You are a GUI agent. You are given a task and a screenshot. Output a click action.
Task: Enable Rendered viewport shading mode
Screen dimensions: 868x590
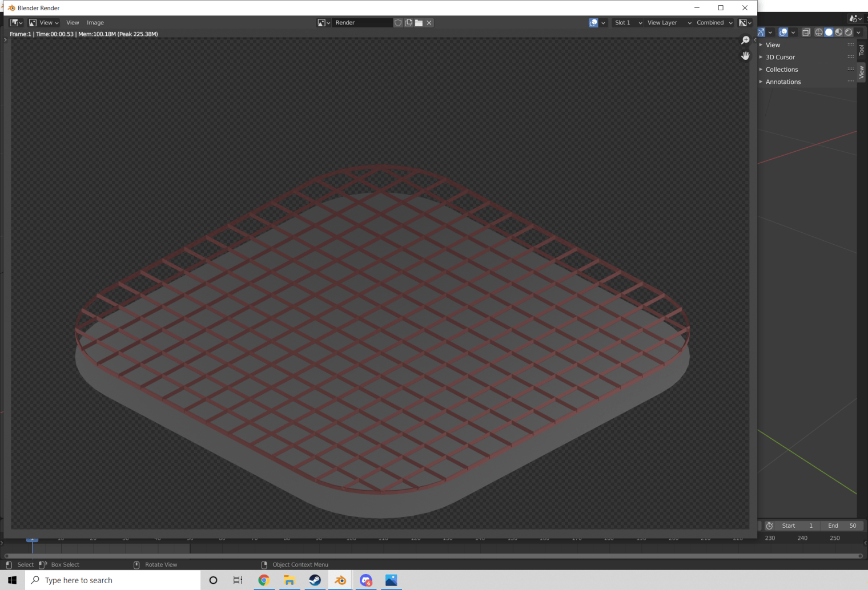[850, 33]
